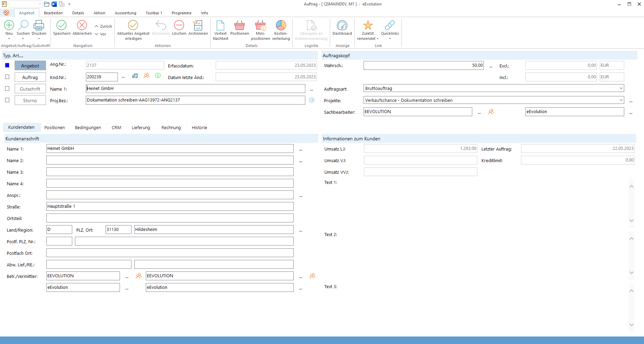Open the combo box in title bar

tap(26, 4)
